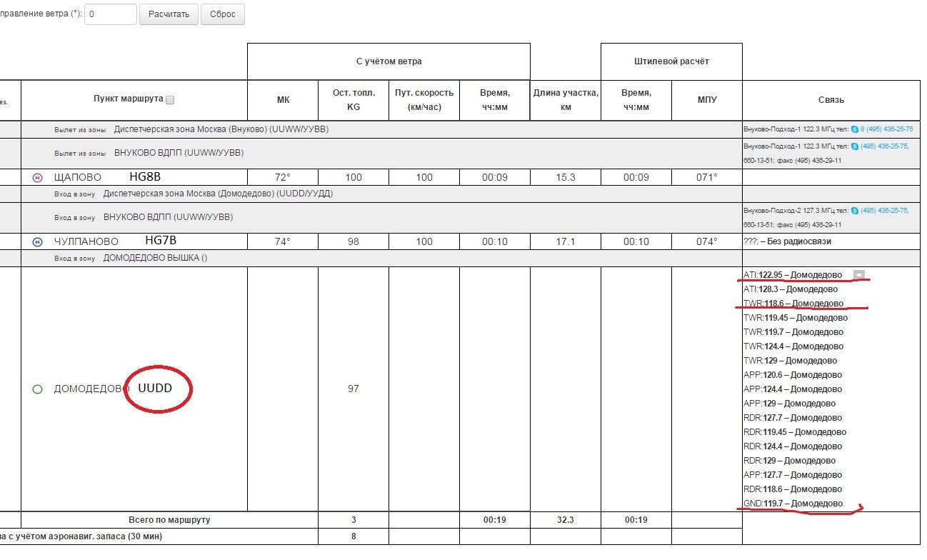927x560 pixels.
Task: Click the helipad icon next to ЧУЛПАНОВО
Action: click(x=38, y=242)
